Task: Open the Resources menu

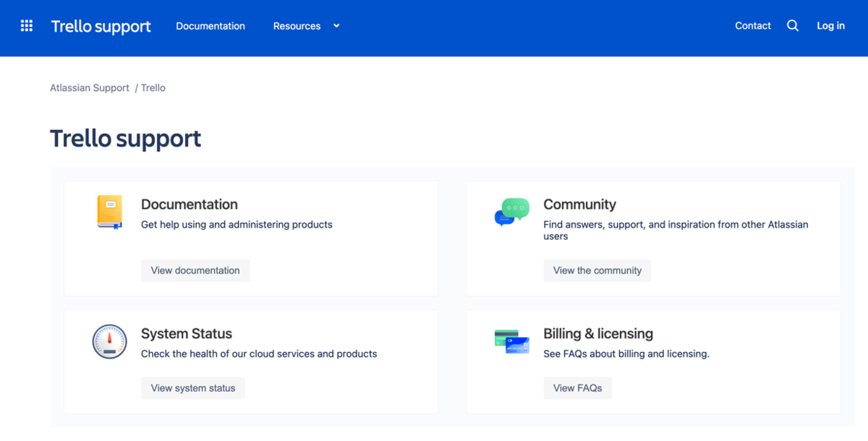Action: (x=297, y=26)
